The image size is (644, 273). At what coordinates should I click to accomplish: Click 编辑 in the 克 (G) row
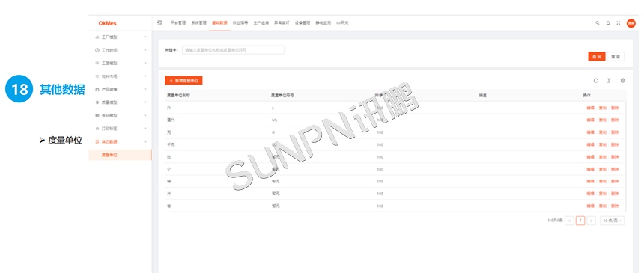pos(590,132)
